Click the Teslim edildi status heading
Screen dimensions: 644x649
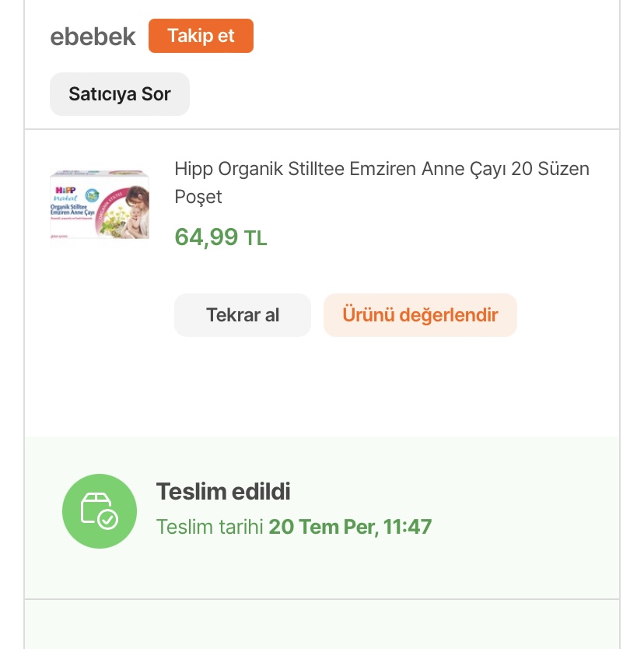click(x=223, y=492)
